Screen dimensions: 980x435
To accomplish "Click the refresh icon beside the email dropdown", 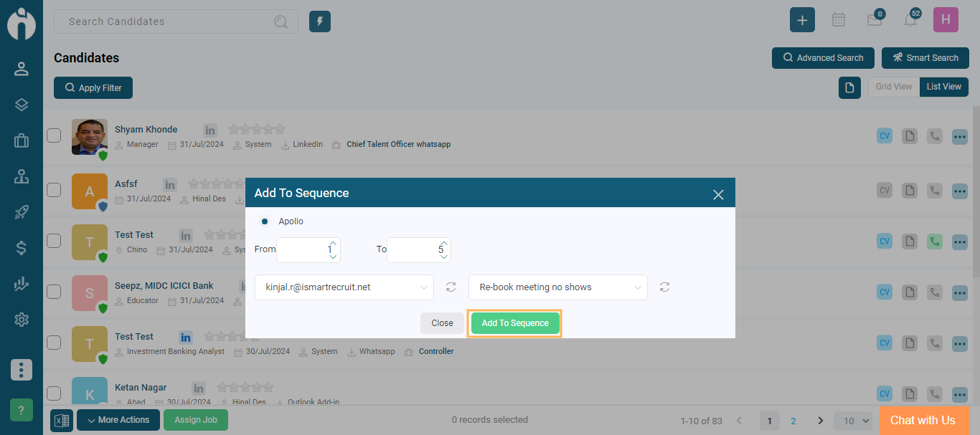I will (x=451, y=287).
